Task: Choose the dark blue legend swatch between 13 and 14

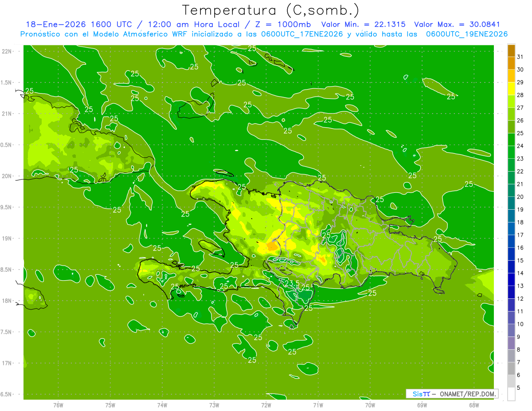Action: (511, 279)
